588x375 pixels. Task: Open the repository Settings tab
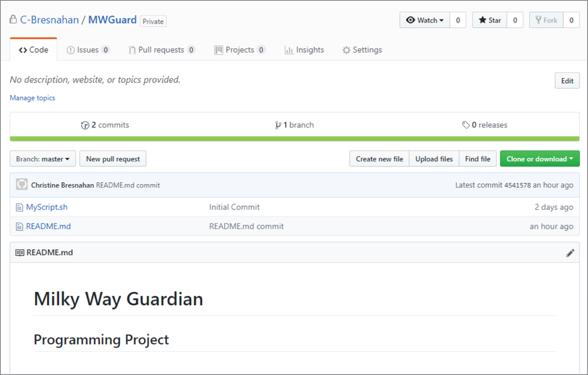[362, 50]
